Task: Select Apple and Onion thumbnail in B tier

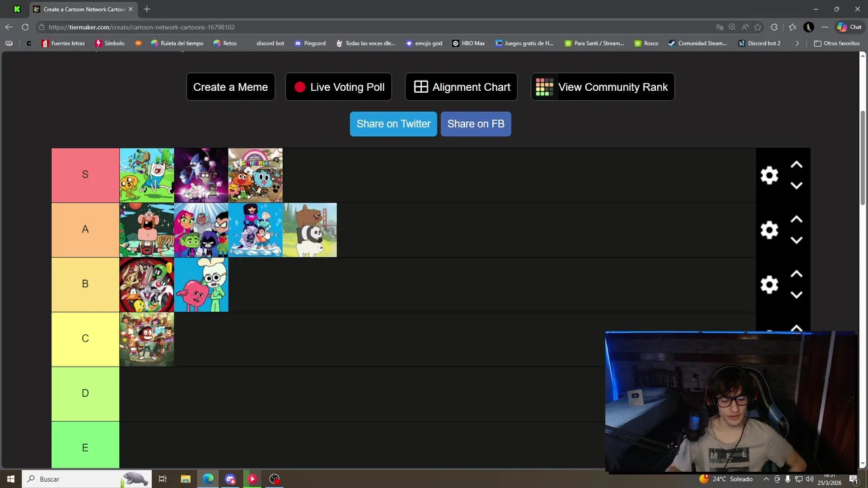Action: click(201, 285)
